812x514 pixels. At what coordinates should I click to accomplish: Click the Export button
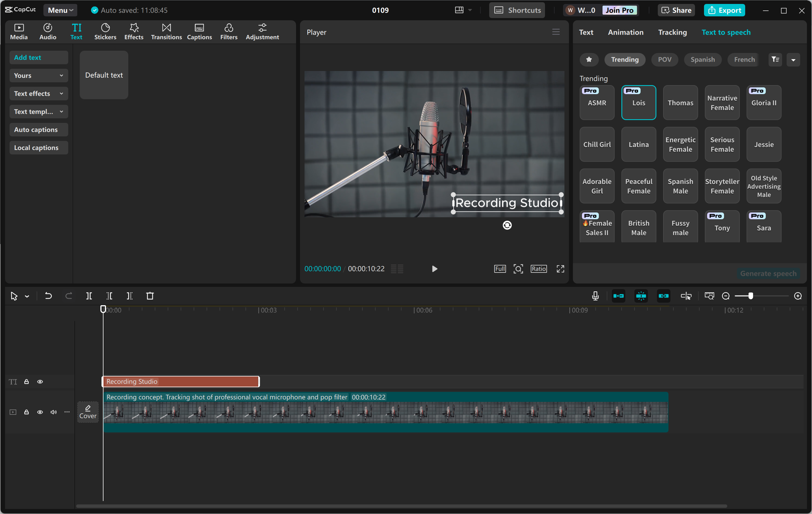tap(724, 10)
